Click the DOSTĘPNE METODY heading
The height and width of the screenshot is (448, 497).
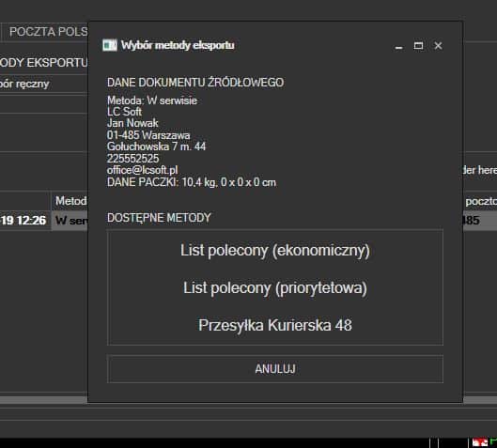click(x=159, y=218)
